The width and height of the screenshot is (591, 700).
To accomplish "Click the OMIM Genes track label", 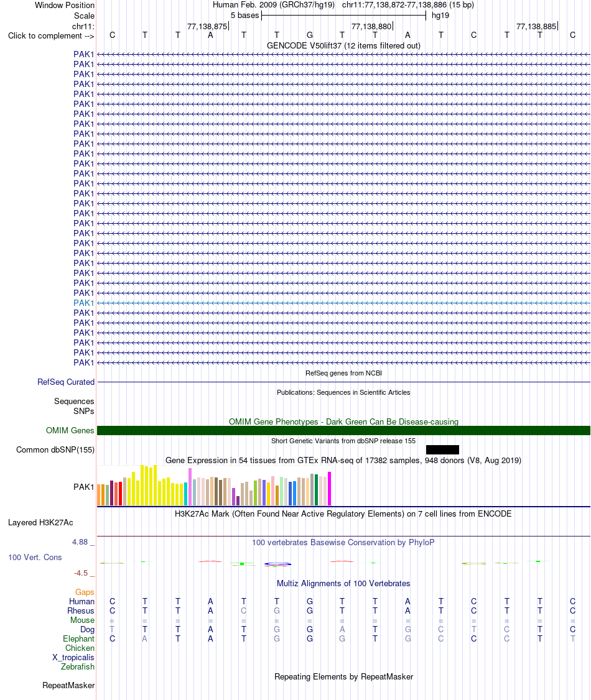I will tap(70, 430).
